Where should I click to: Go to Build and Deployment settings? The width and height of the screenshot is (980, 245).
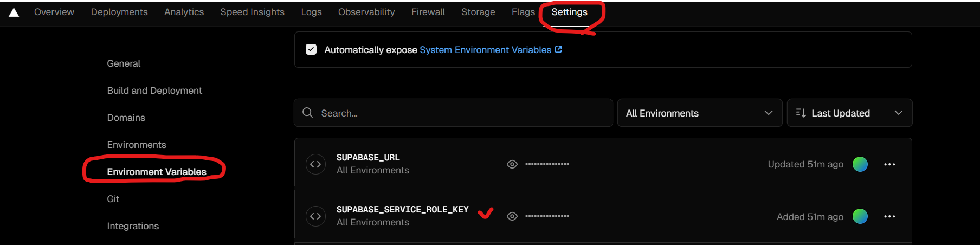click(154, 91)
